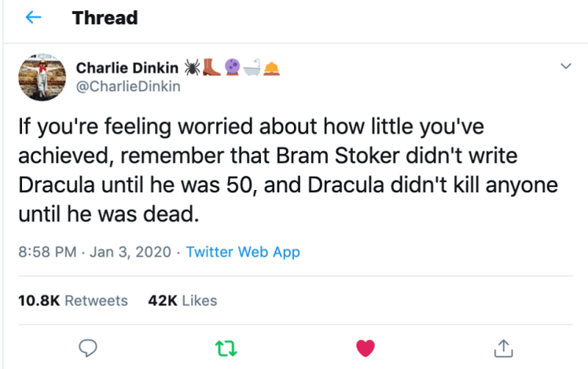Screen dimensions: 588x369
Task: Click the Thread header title
Action: pyautogui.click(x=105, y=18)
